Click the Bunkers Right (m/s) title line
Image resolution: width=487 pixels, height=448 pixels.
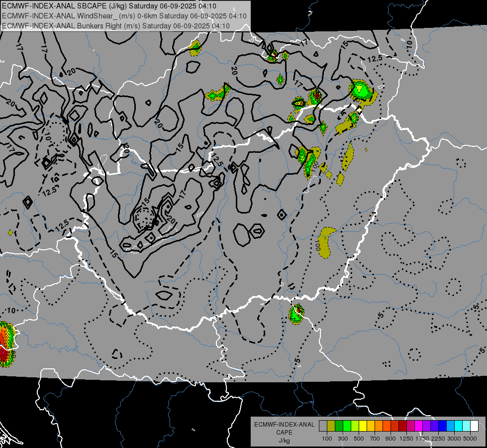coord(116,26)
